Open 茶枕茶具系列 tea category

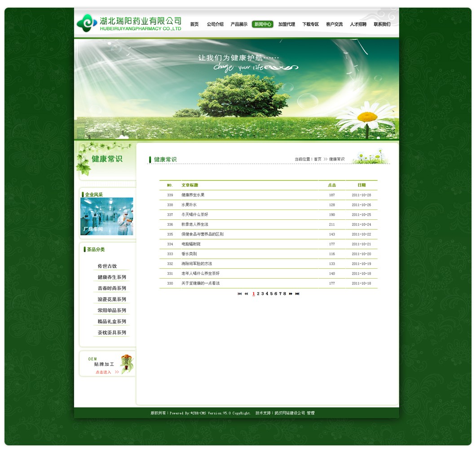coord(112,333)
